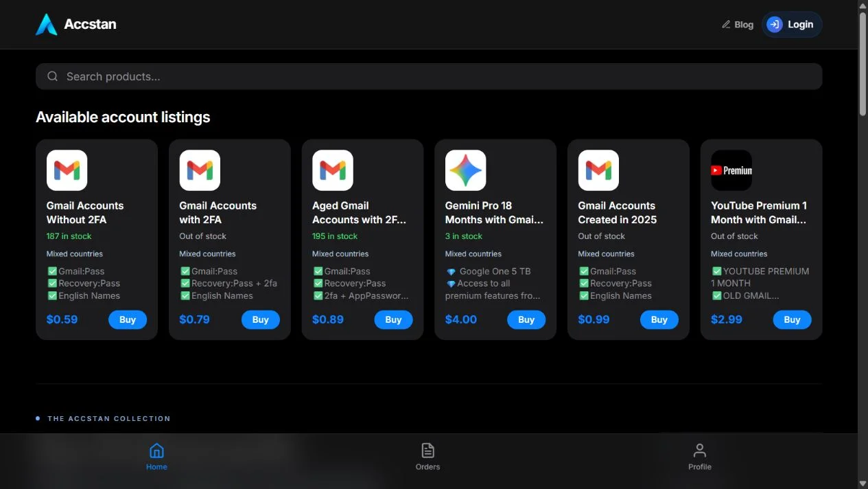Go to the Home tab
This screenshot has height=489, width=868.
[x=156, y=457]
